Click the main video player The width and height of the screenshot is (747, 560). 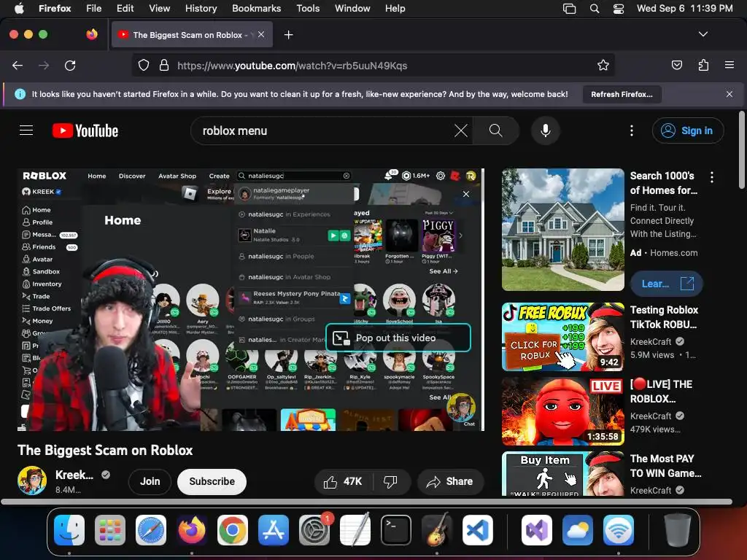coord(251,300)
